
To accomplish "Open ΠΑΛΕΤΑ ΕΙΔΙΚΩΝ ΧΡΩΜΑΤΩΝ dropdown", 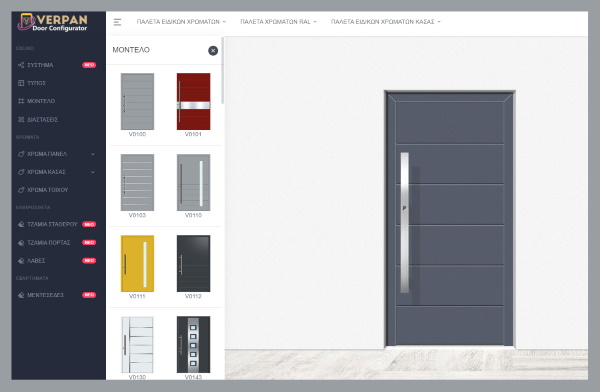I will click(x=181, y=22).
